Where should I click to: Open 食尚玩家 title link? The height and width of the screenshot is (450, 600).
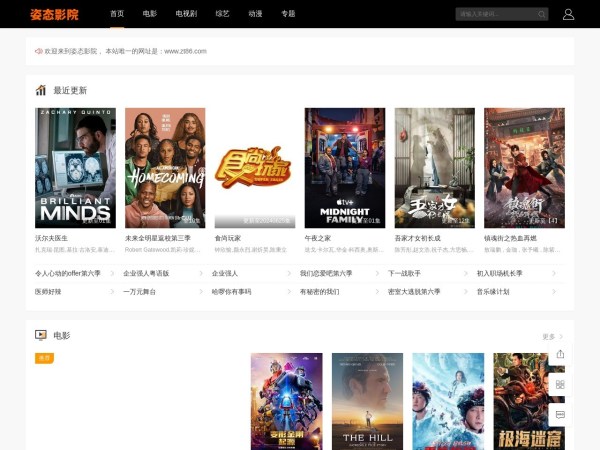tap(228, 238)
